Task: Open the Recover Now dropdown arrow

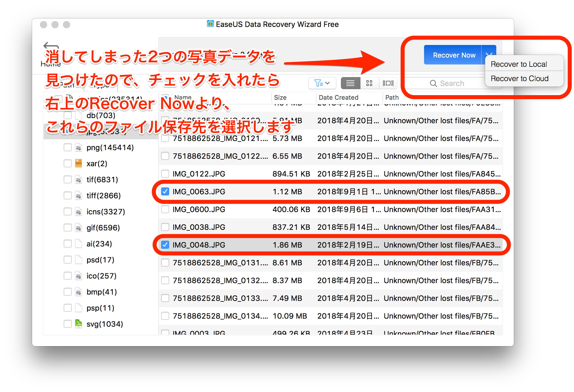Action: [489, 52]
